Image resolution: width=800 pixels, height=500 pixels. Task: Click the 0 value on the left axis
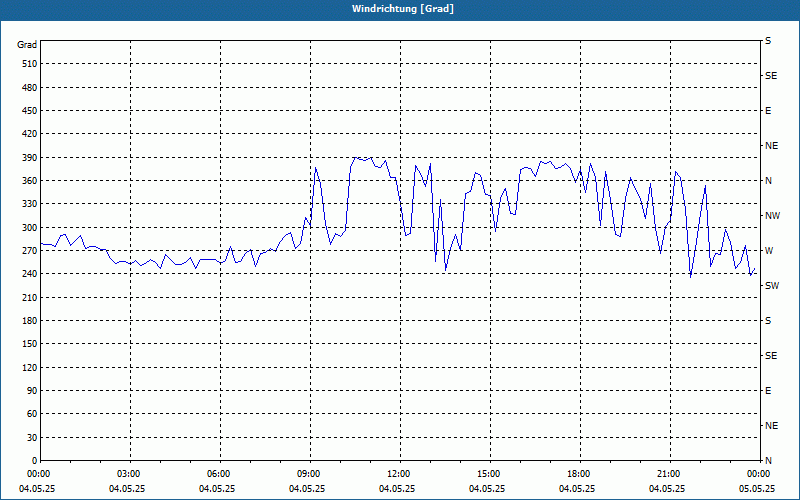(35, 461)
